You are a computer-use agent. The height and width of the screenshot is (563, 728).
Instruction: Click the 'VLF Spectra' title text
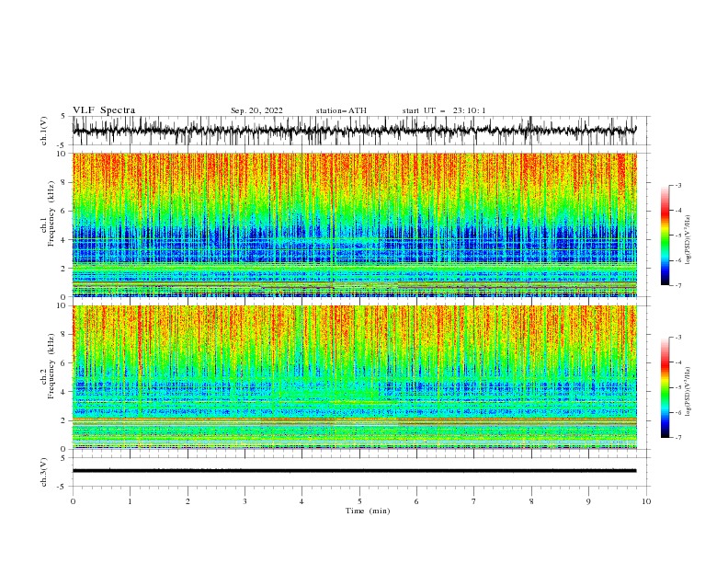click(104, 110)
